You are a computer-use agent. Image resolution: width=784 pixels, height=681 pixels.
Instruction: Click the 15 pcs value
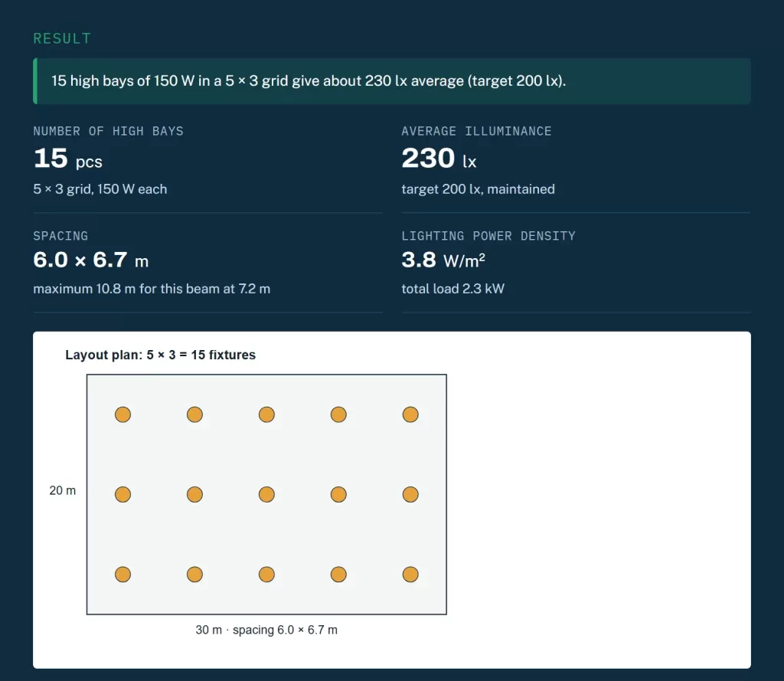tap(67, 159)
